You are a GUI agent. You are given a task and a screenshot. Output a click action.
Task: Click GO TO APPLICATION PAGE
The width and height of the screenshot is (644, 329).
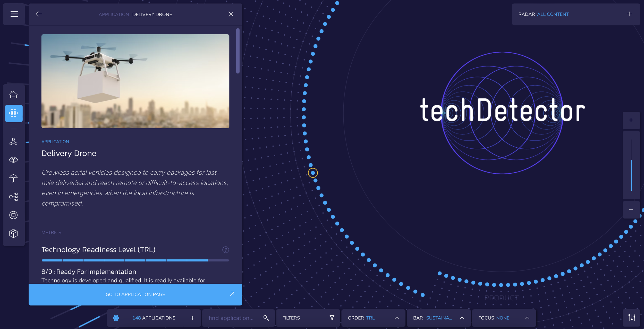click(135, 294)
